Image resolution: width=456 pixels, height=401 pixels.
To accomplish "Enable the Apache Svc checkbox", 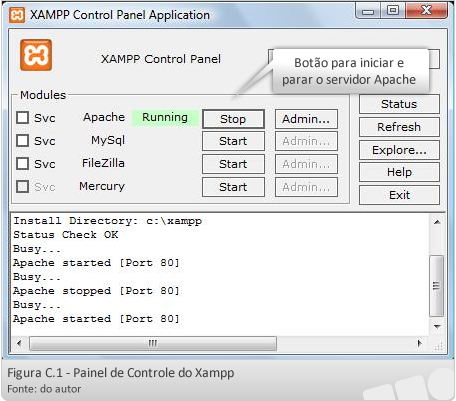I will (x=22, y=117).
